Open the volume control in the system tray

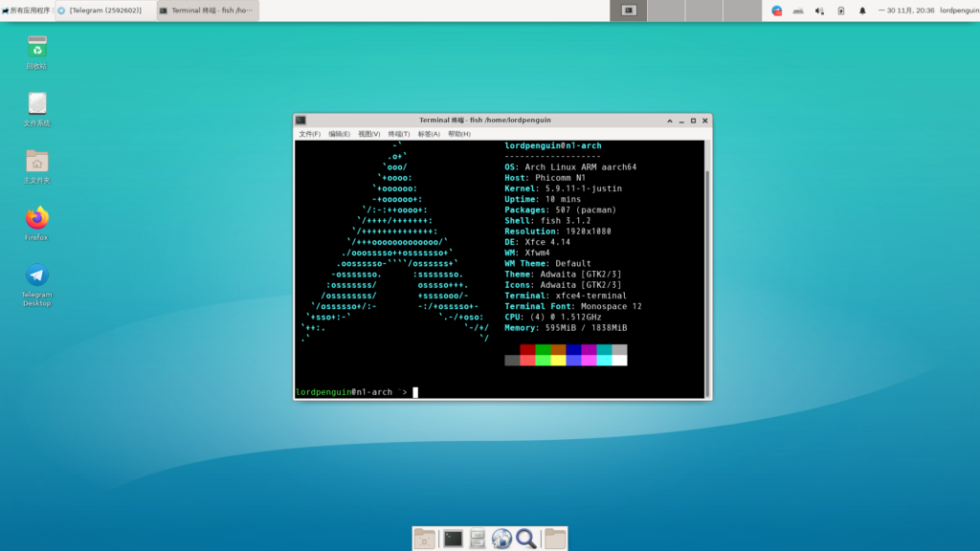point(819,11)
